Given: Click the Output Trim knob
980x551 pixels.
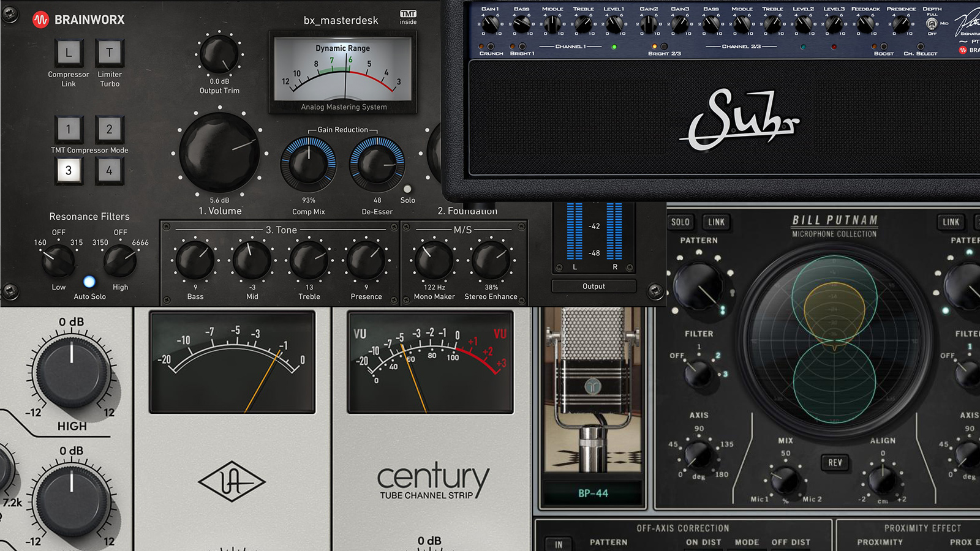Looking at the screenshot, I should [x=219, y=54].
